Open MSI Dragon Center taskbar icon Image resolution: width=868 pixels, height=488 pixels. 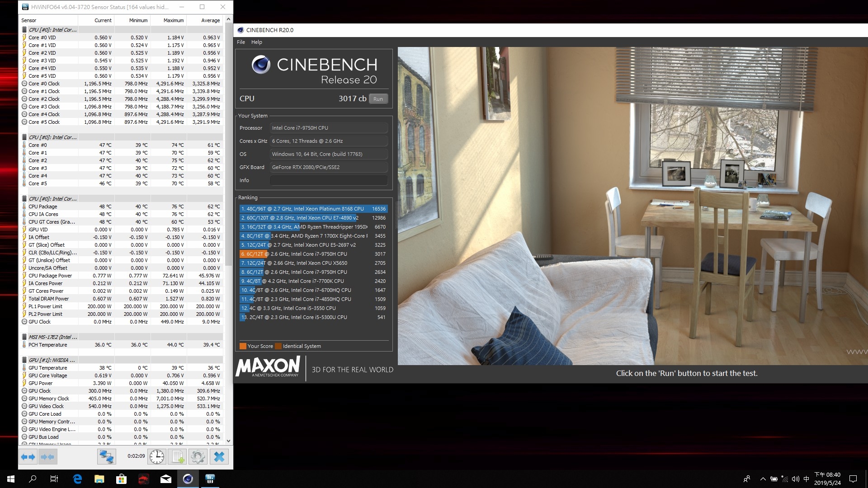[143, 479]
